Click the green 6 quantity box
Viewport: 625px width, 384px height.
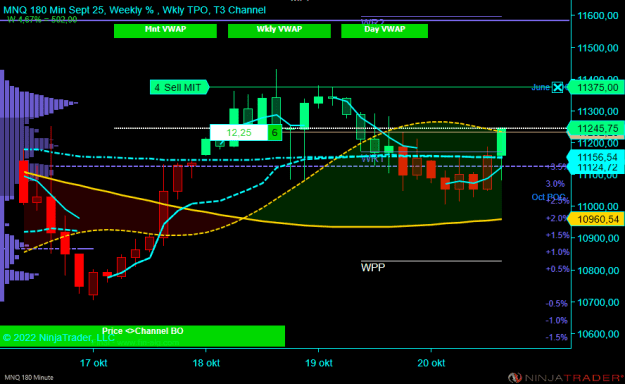point(275,132)
